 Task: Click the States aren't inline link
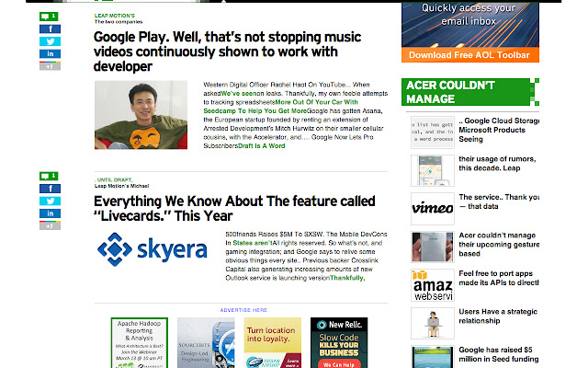click(x=253, y=243)
